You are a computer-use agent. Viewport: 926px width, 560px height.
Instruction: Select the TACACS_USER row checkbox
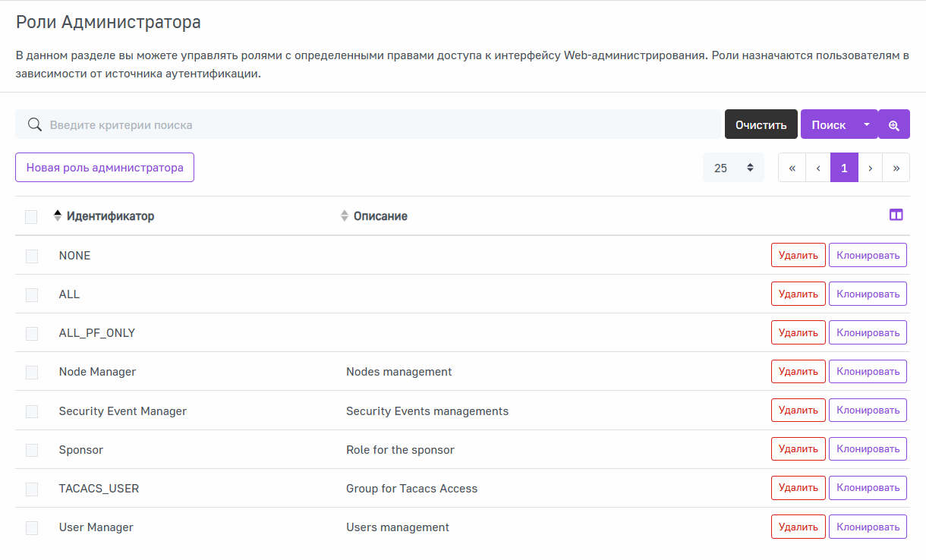click(x=32, y=489)
